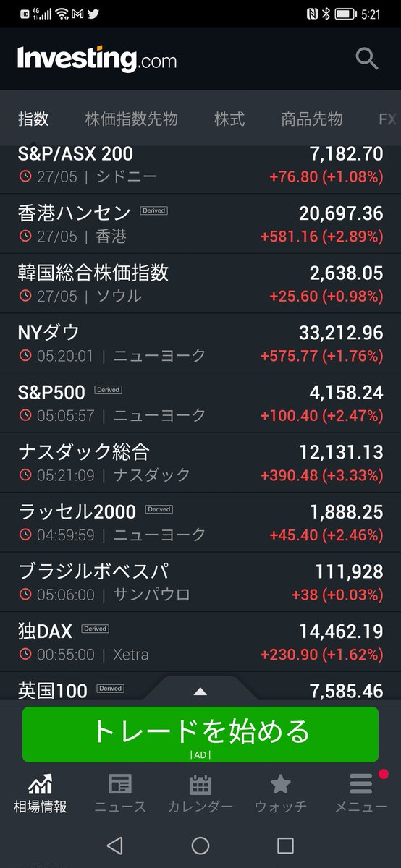
Task: Tap the Android home circle
Action: 200,845
